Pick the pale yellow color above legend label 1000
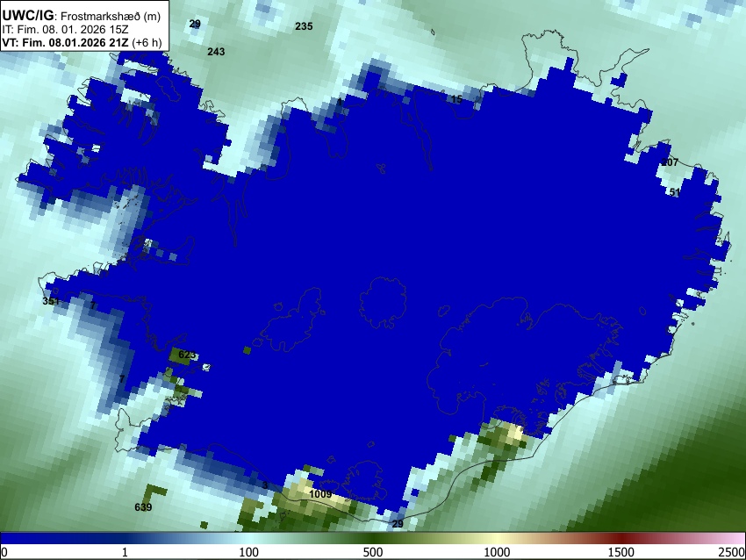 click(497, 539)
